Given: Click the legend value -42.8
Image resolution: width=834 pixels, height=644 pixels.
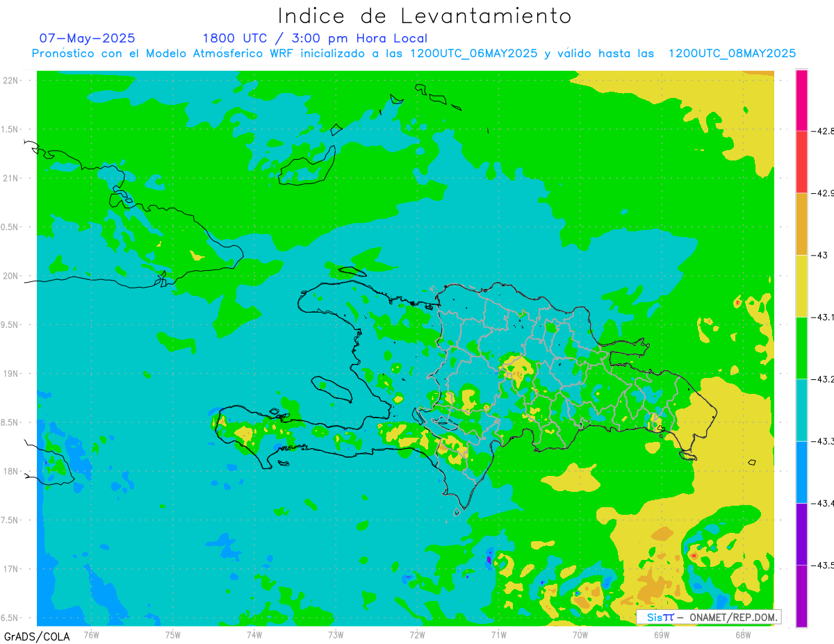Looking at the screenshot, I should 823,131.
